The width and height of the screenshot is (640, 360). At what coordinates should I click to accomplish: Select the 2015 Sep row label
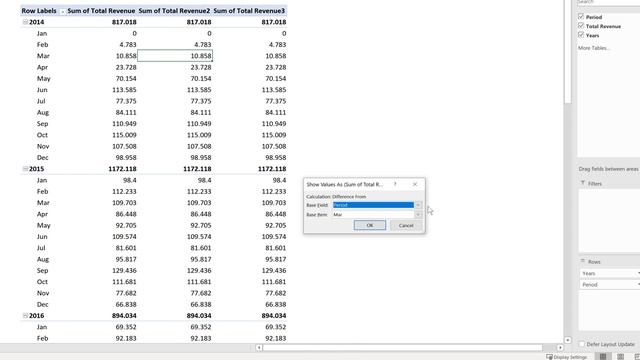(x=42, y=271)
